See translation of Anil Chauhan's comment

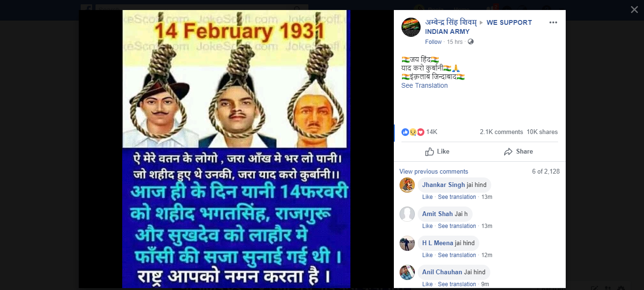(x=457, y=284)
